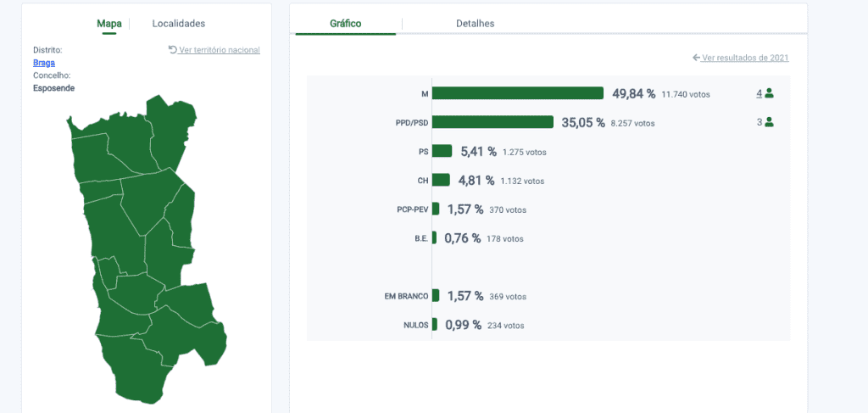The height and width of the screenshot is (413, 868).
Task: Switch to the Localidades tab
Action: coord(178,23)
